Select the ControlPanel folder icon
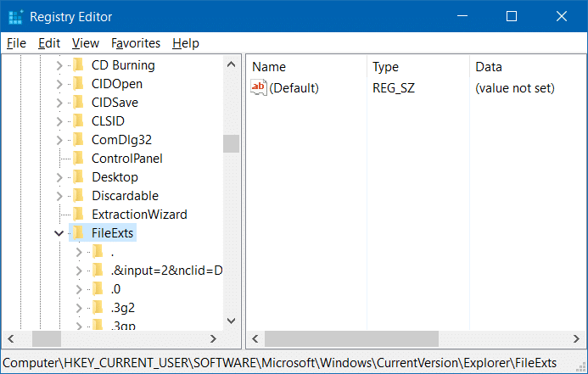Image resolution: width=588 pixels, height=374 pixels. 78,159
